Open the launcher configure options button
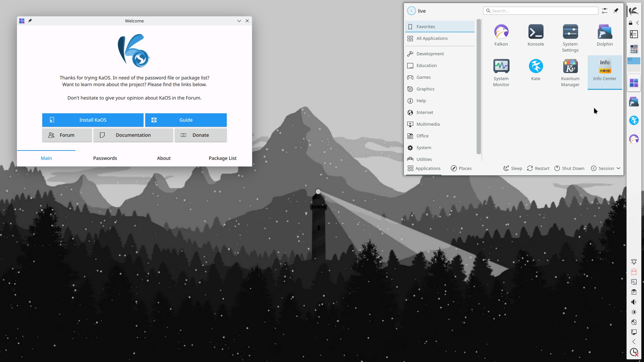Viewport: 644px width, 362px height. (x=604, y=11)
